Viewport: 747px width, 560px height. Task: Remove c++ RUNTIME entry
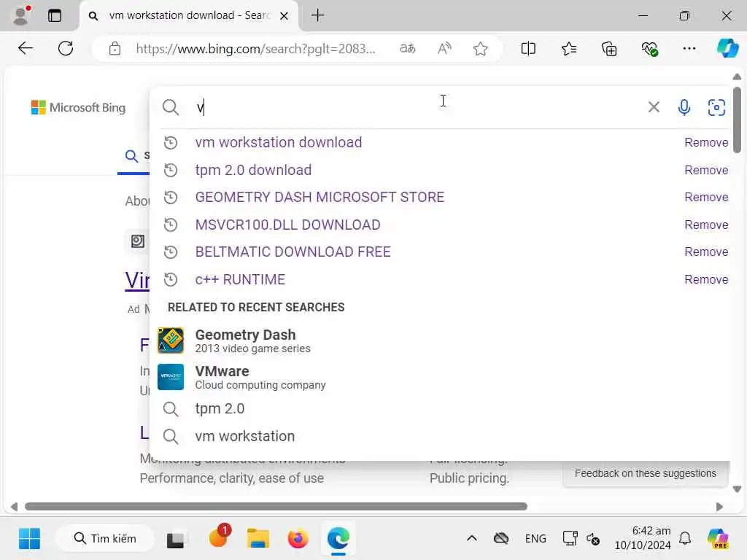[x=706, y=279]
